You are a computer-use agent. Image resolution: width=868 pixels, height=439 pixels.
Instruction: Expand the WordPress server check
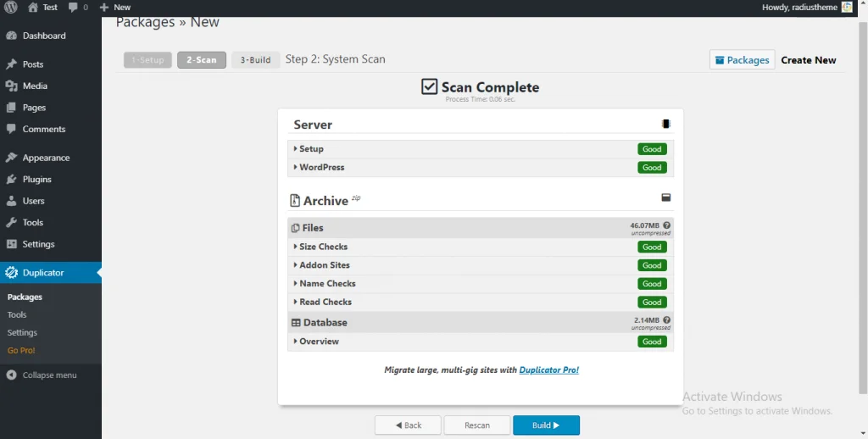pos(319,167)
